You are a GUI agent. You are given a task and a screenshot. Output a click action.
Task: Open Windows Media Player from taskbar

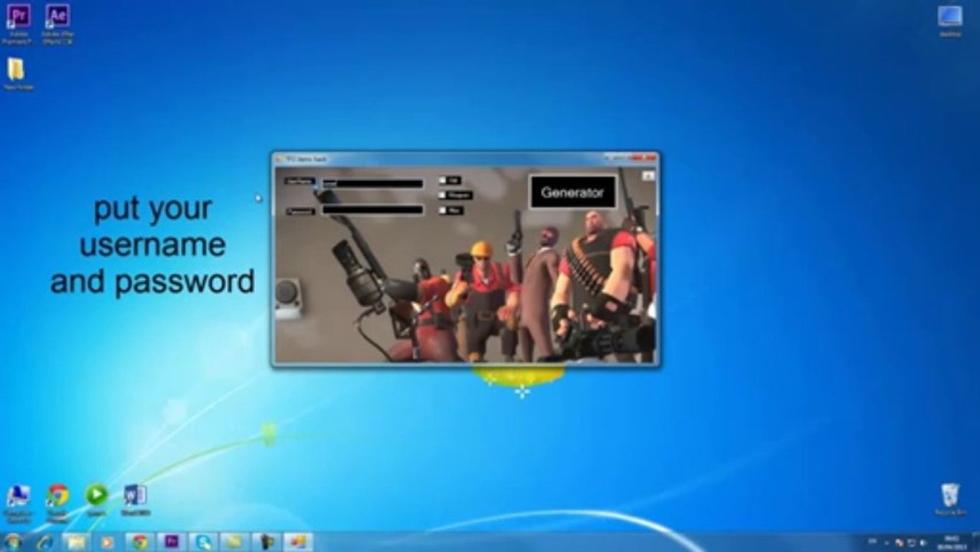point(108,542)
